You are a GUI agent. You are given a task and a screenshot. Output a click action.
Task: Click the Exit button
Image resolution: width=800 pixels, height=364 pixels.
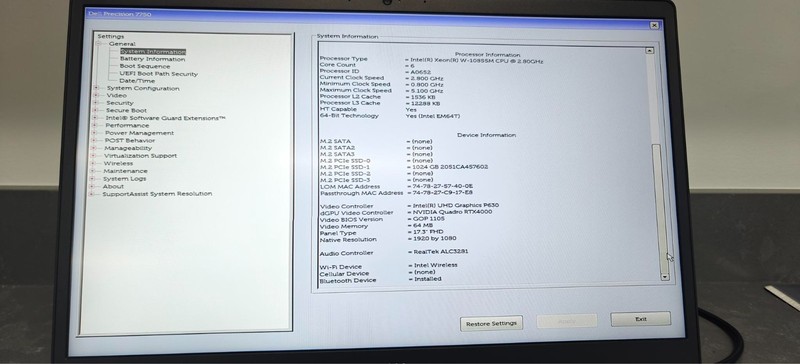(641, 319)
